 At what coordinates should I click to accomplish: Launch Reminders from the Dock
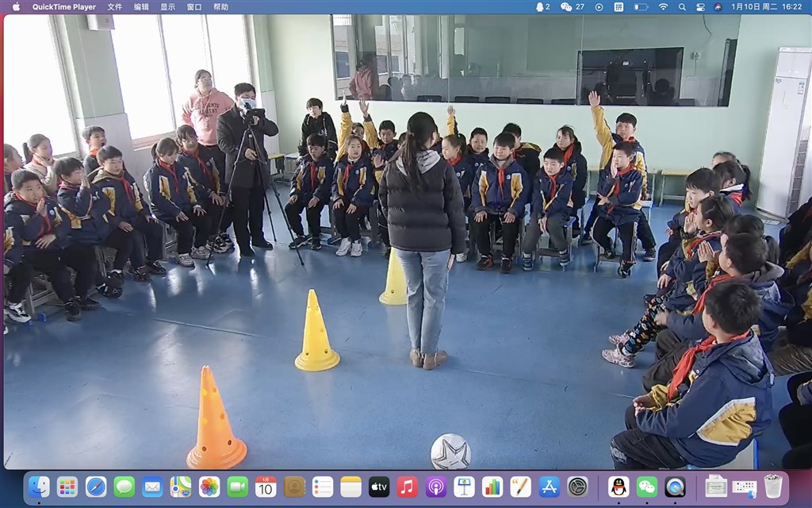coord(323,487)
